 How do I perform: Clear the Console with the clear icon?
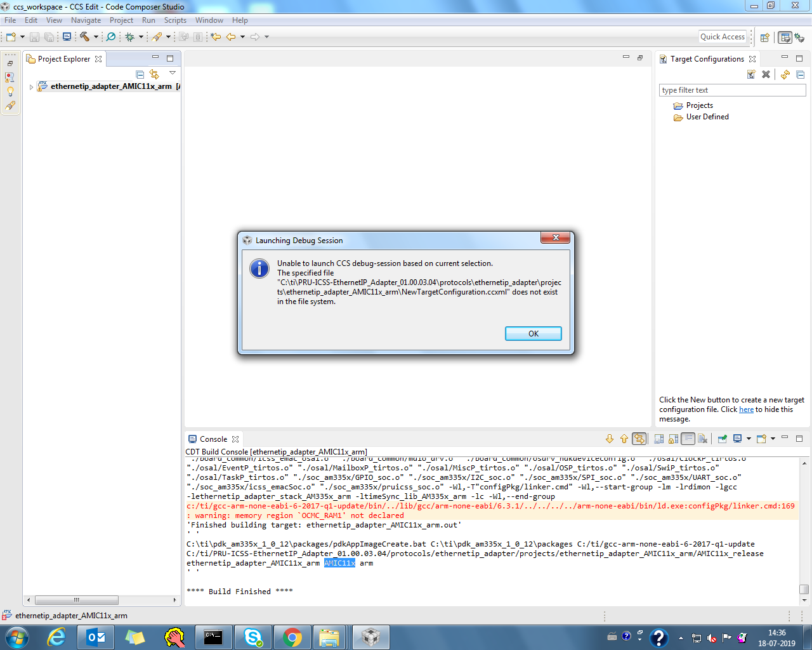click(702, 439)
